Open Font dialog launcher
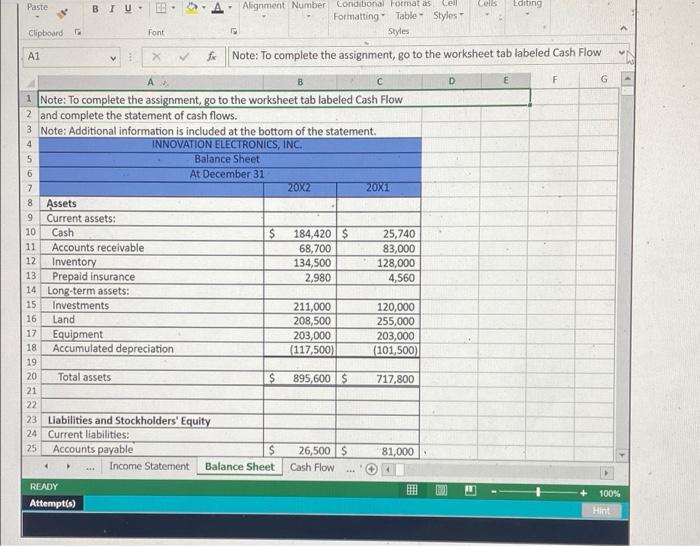The height and width of the screenshot is (546, 700). click(233, 31)
